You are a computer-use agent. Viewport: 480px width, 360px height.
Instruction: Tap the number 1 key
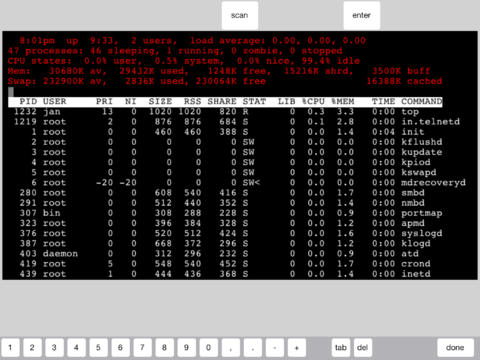tap(10, 348)
